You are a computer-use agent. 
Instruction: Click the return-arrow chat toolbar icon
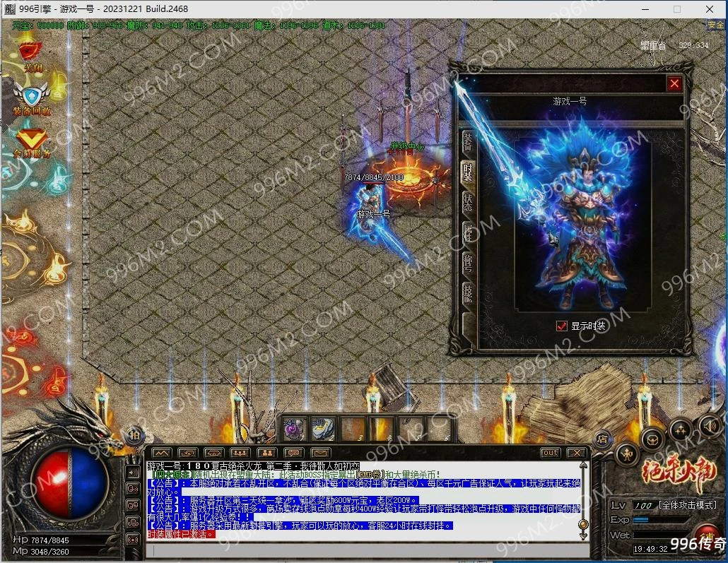coord(187,453)
